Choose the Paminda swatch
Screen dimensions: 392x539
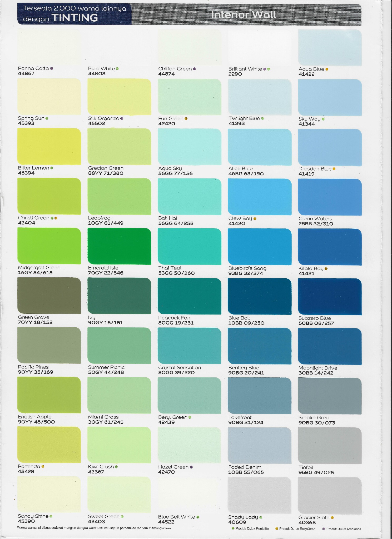tap(49, 445)
